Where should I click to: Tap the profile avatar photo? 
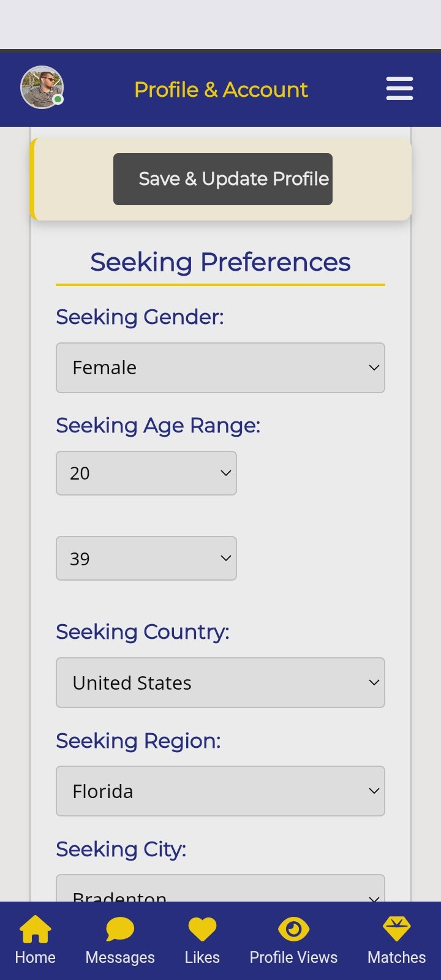tap(42, 88)
